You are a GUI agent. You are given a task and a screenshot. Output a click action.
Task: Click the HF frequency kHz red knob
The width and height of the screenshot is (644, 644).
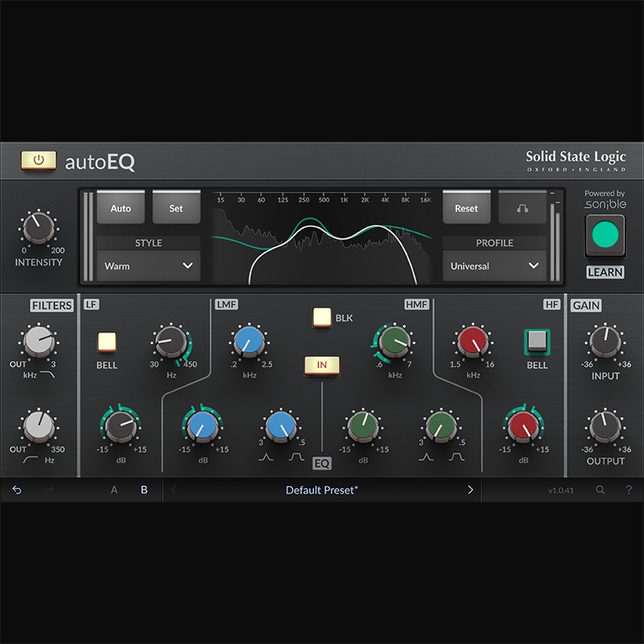473,341
